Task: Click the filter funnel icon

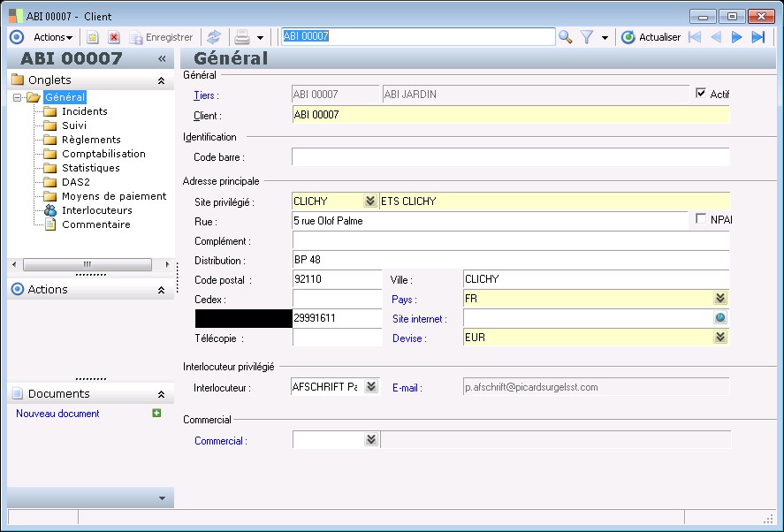Action: click(586, 37)
